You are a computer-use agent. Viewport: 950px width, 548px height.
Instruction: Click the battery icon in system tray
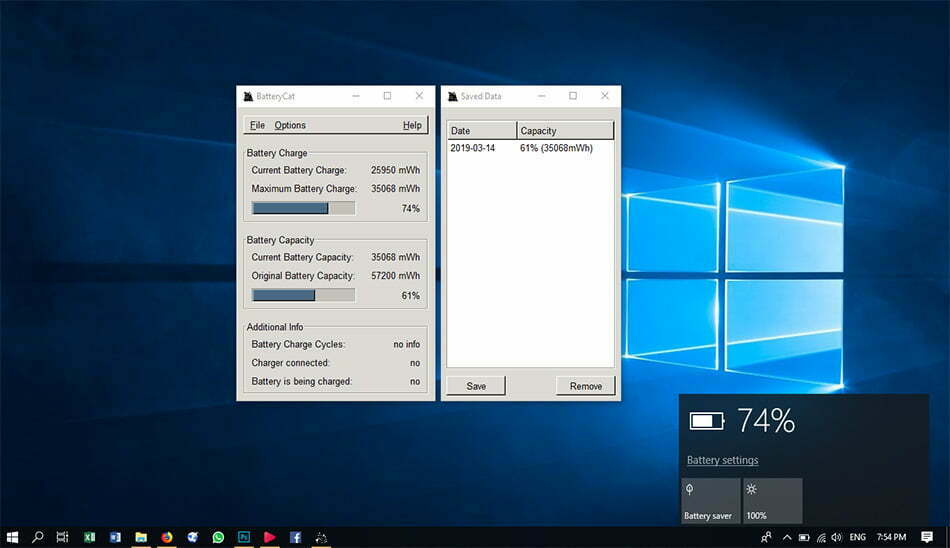804,537
